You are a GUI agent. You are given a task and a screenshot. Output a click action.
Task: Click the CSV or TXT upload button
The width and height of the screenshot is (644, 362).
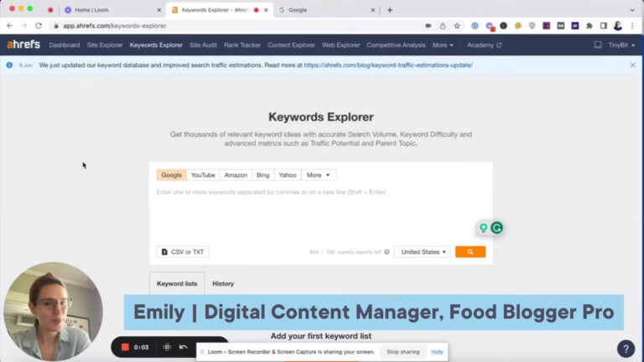pos(182,251)
